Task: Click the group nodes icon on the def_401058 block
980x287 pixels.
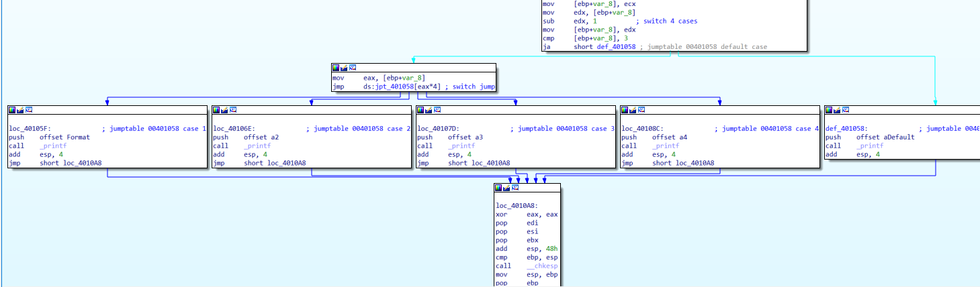Action: [x=846, y=109]
